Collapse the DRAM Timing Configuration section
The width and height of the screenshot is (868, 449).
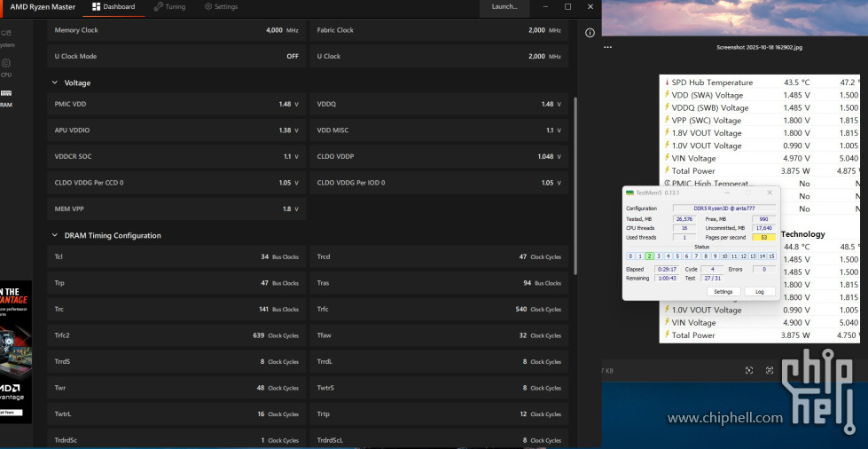click(55, 236)
